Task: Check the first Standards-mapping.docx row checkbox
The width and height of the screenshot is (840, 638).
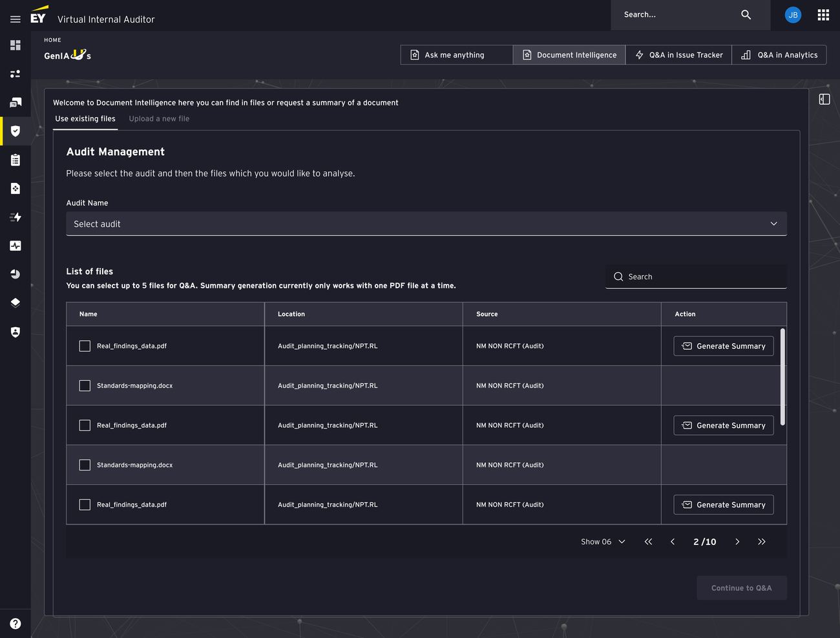Action: click(85, 385)
